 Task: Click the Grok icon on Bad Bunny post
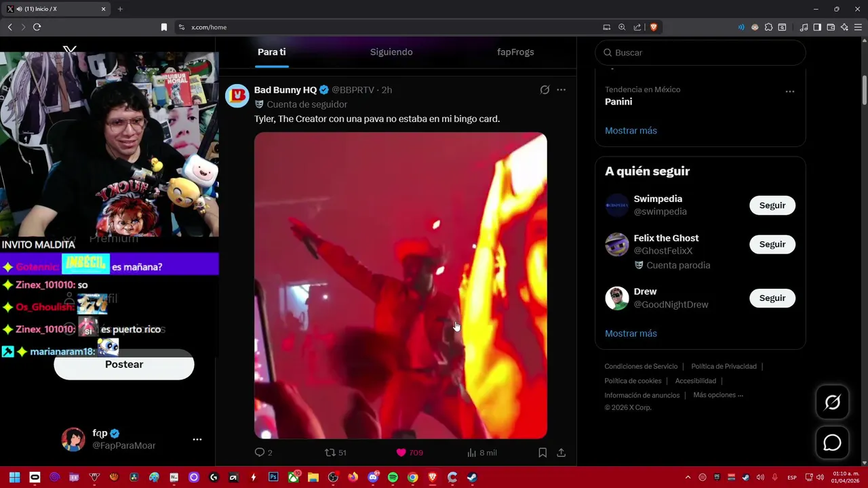(x=545, y=89)
